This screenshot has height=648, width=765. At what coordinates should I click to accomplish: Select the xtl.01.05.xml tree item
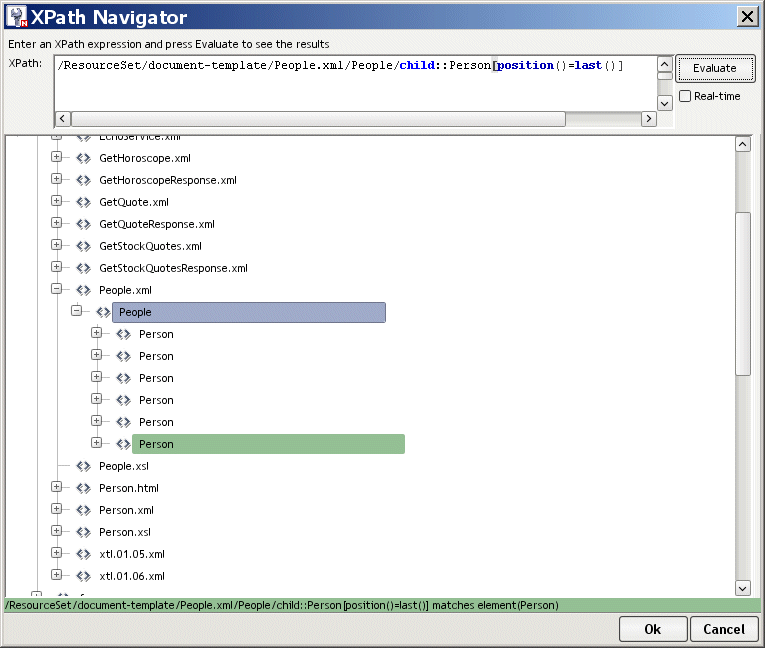click(132, 554)
